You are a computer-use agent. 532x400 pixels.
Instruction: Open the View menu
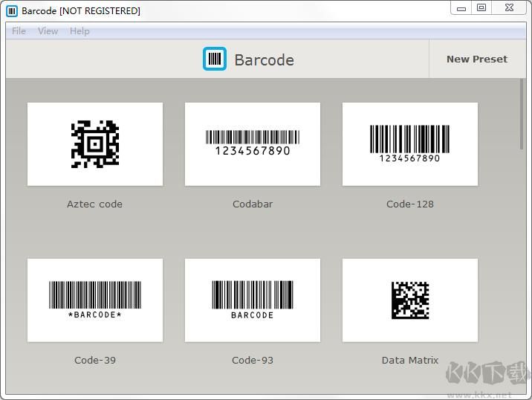tap(48, 31)
